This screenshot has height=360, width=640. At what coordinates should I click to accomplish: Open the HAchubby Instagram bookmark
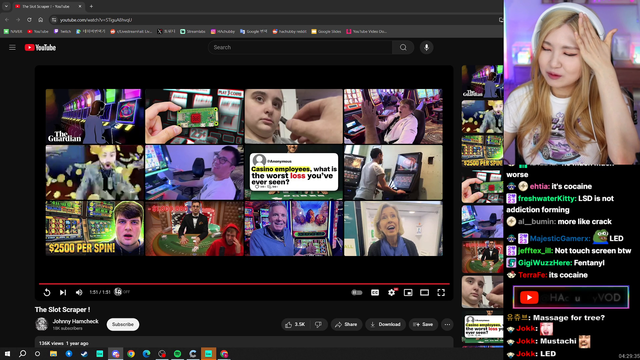[222, 31]
